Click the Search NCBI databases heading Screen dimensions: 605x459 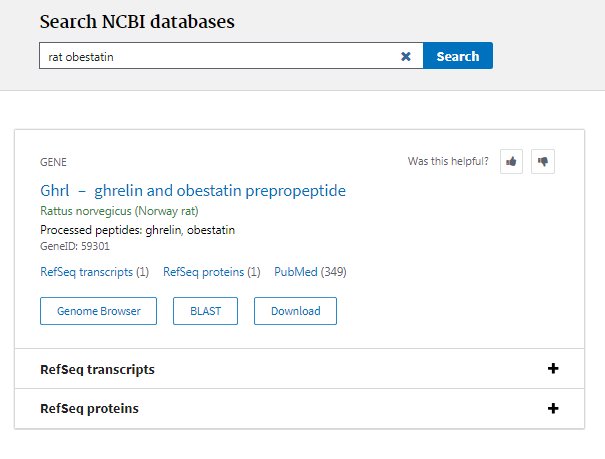click(x=144, y=21)
